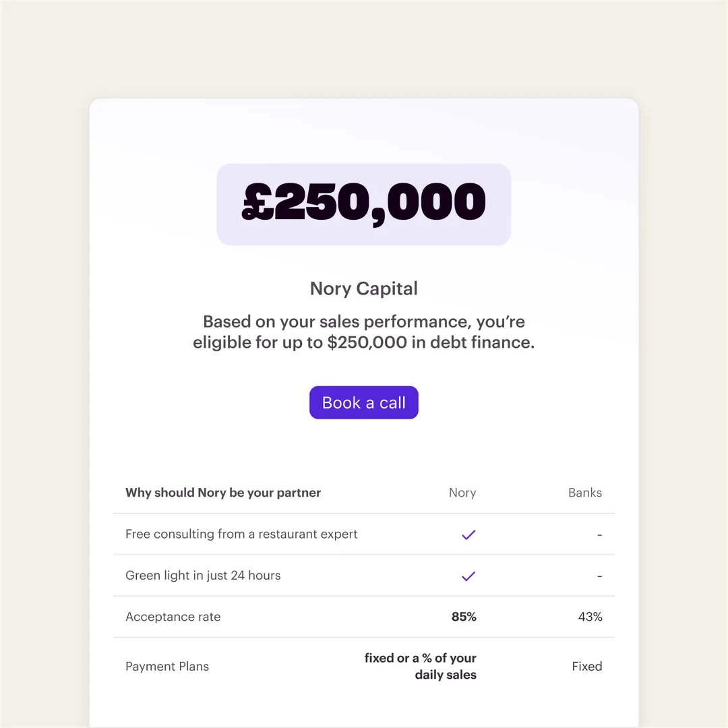Click the Fixed value under Banks
Viewport: 728px width, 728px height.
tap(587, 666)
